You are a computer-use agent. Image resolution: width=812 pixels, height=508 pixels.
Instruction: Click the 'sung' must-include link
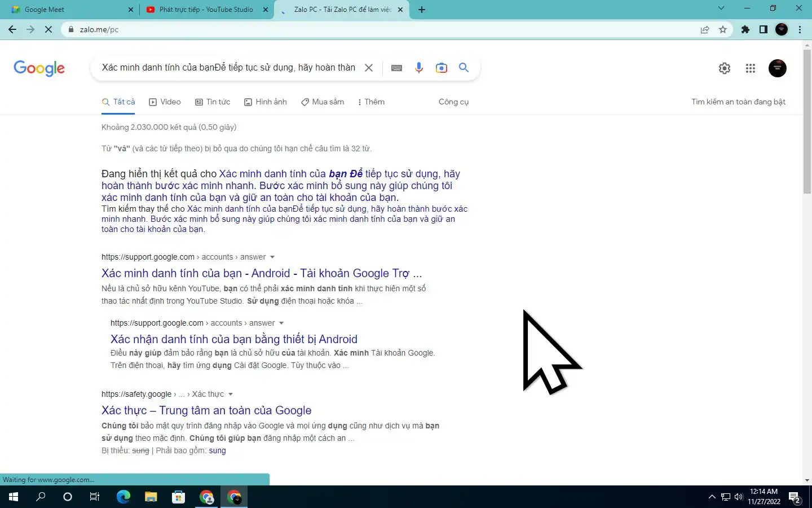click(x=217, y=450)
